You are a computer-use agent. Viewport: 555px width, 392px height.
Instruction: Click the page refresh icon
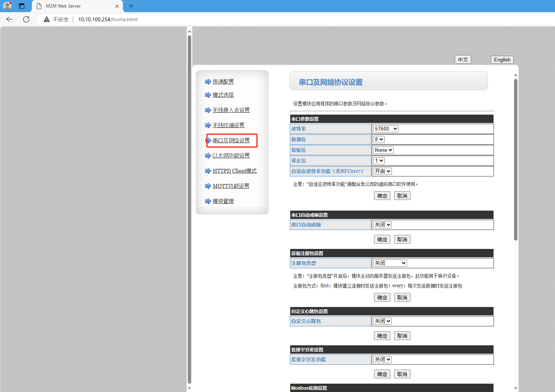click(x=26, y=19)
